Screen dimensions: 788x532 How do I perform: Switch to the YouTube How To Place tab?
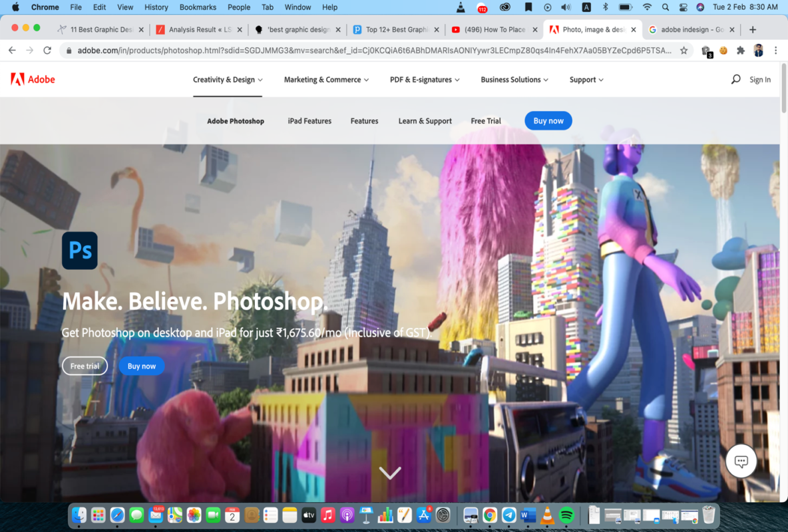tap(494, 30)
